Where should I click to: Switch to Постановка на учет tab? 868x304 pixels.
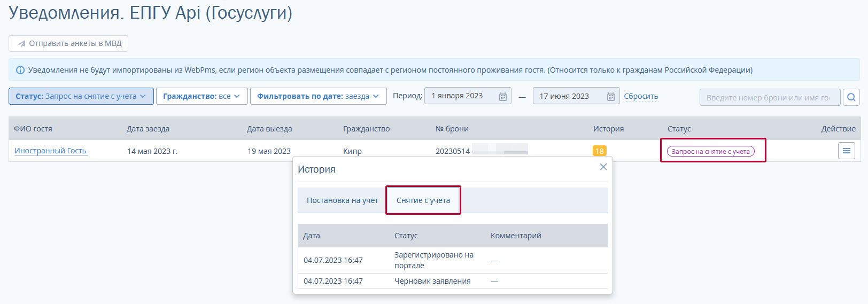point(342,200)
